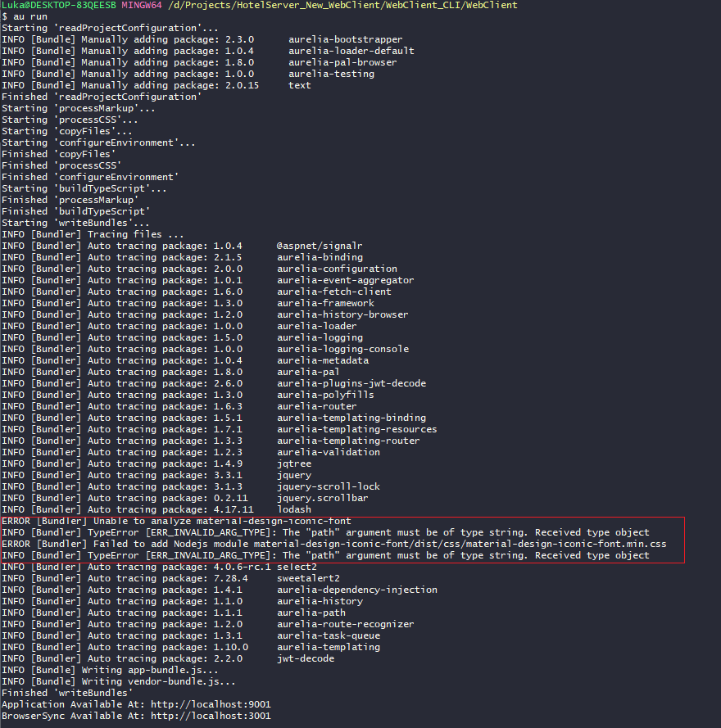Click the material-design-iconic-font.min.css file path

460,544
